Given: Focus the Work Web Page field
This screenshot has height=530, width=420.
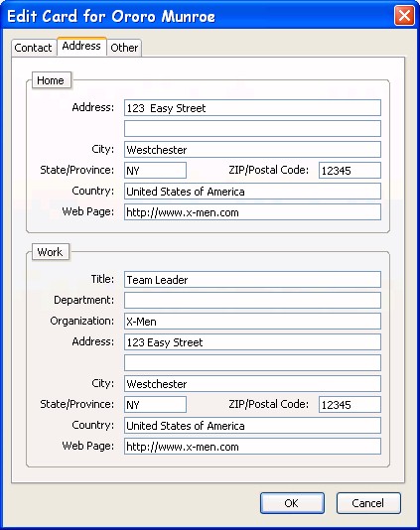Looking at the screenshot, I should click(x=252, y=447).
